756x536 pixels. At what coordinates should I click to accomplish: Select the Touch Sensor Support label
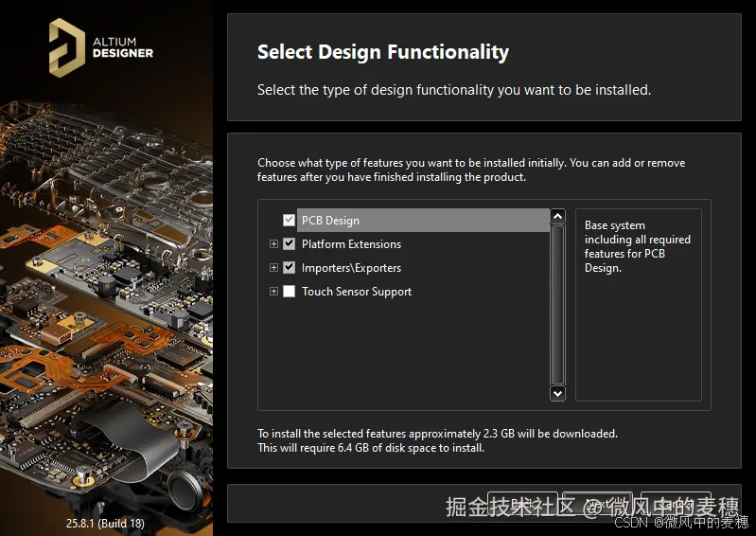coord(357,292)
